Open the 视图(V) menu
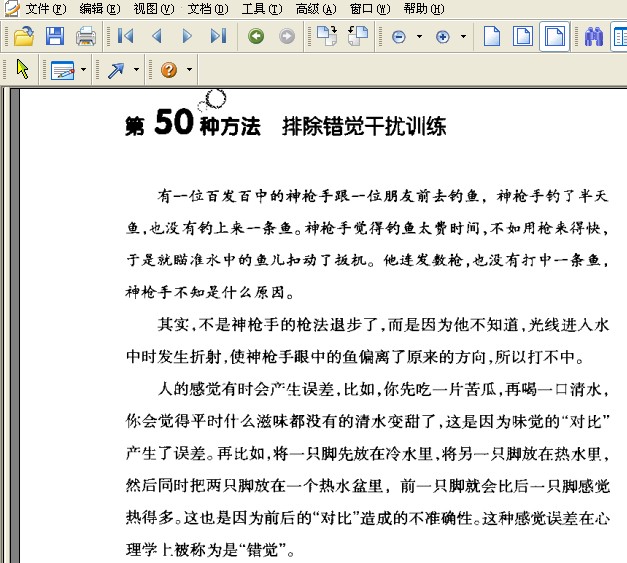 154,9
